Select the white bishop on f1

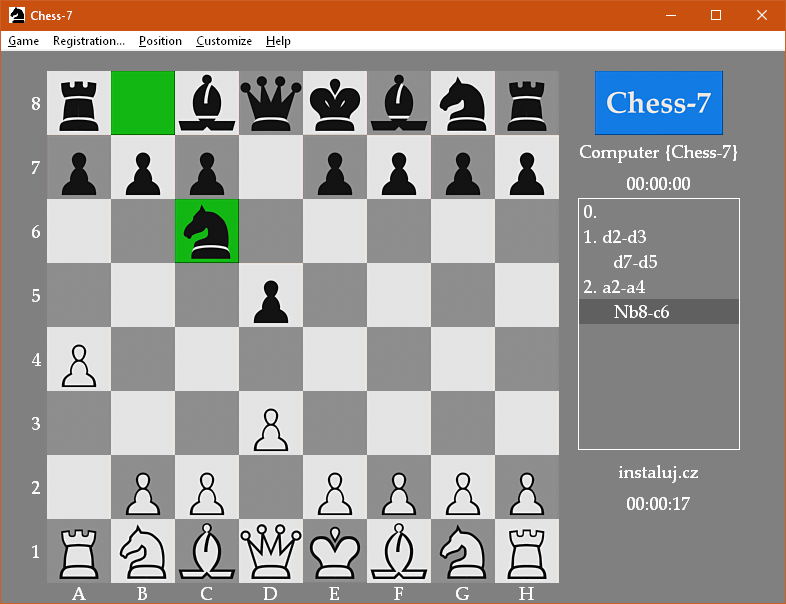click(x=399, y=551)
